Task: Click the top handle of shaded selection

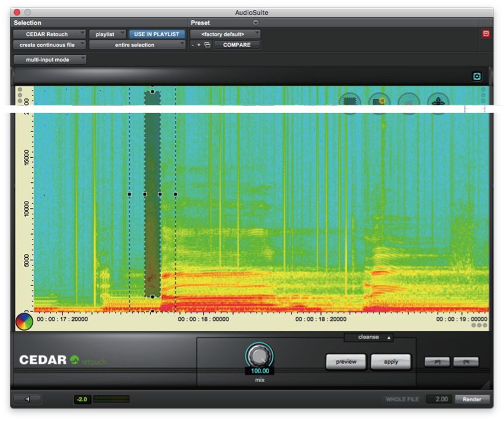Action: (x=152, y=92)
